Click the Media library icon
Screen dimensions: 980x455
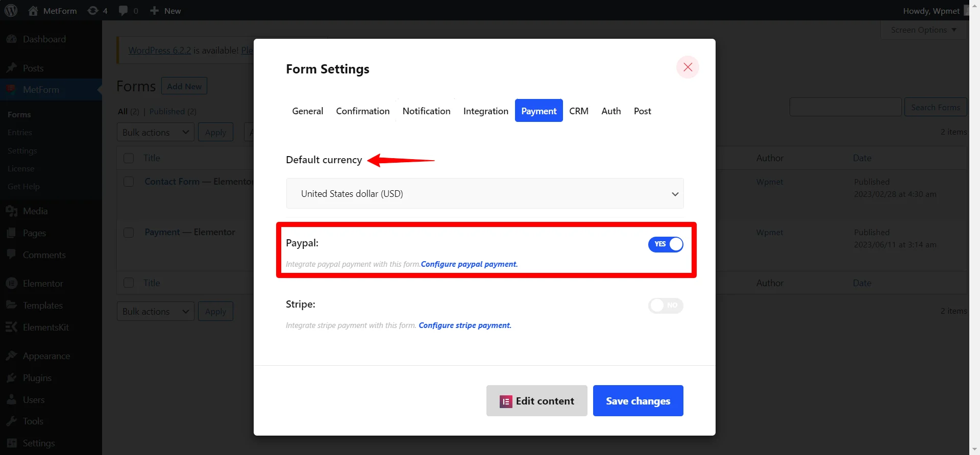tap(11, 211)
